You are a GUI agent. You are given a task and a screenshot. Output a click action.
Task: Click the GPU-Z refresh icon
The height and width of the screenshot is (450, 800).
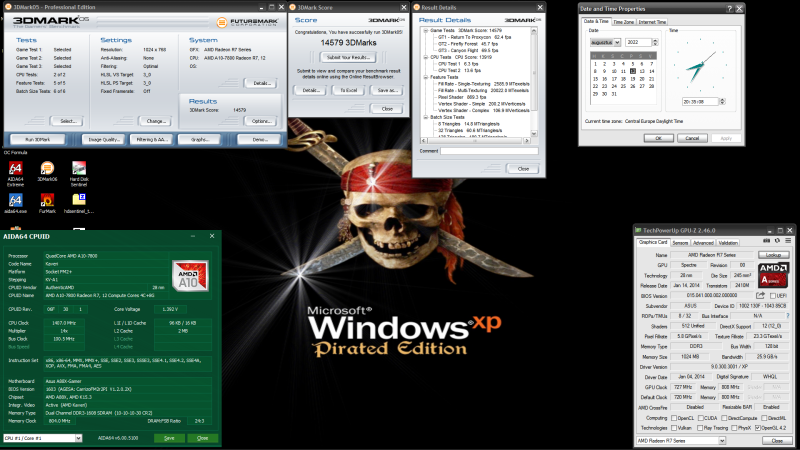[x=778, y=241]
